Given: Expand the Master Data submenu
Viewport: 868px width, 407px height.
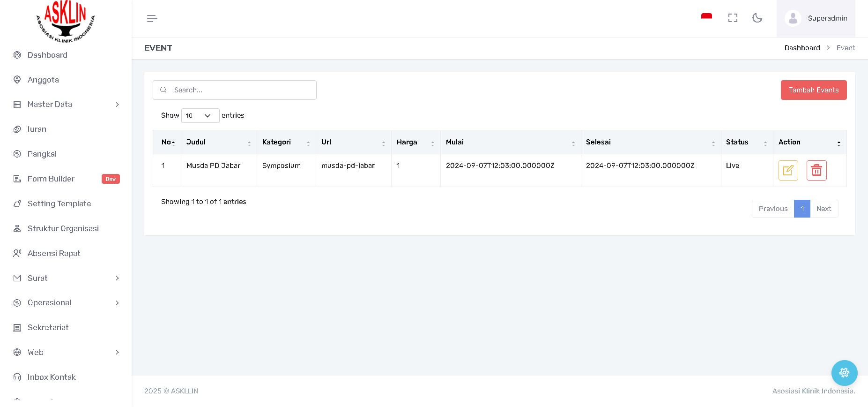Looking at the screenshot, I should (x=66, y=105).
